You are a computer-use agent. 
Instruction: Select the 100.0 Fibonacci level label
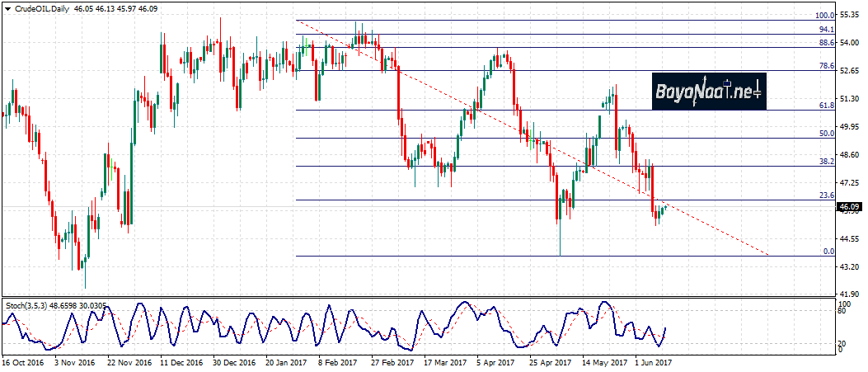coord(824,15)
